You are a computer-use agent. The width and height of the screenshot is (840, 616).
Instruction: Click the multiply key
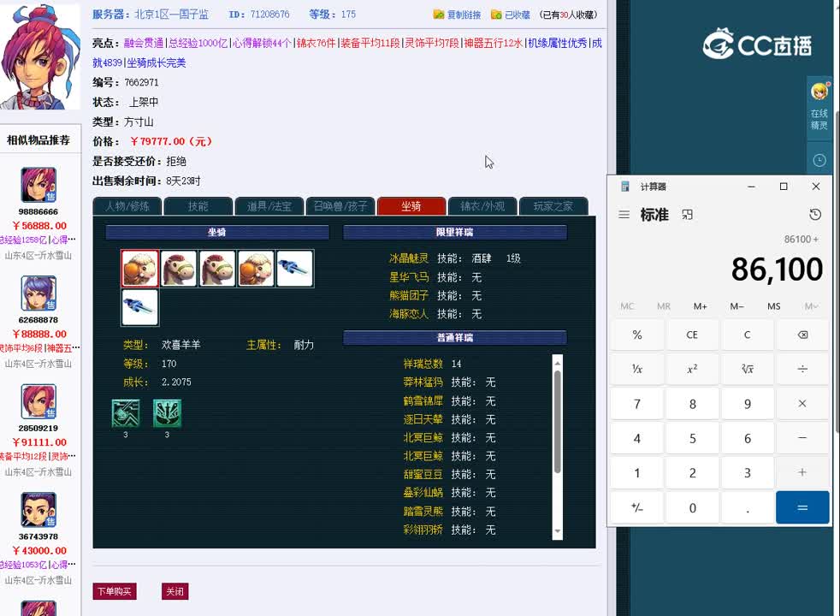point(802,404)
